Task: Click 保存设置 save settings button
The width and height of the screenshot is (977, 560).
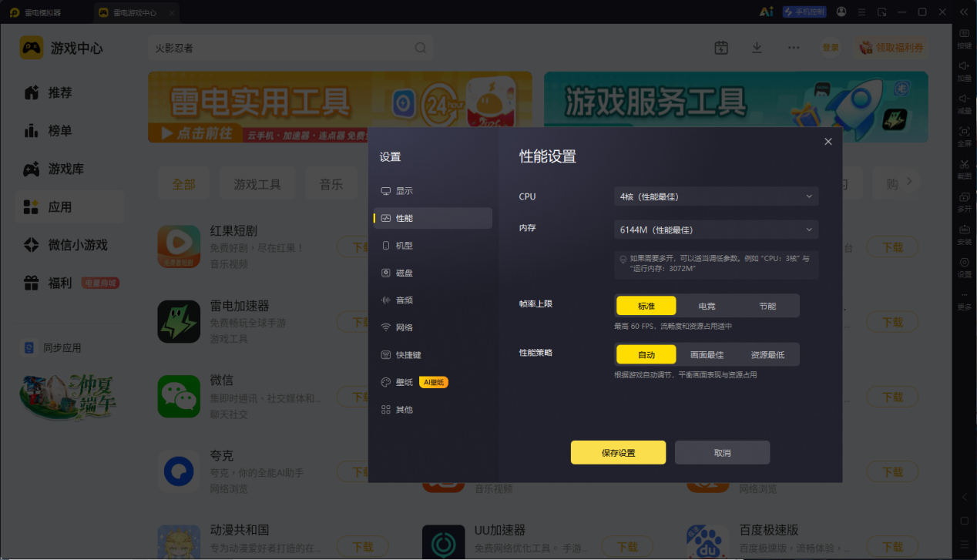Action: [618, 453]
